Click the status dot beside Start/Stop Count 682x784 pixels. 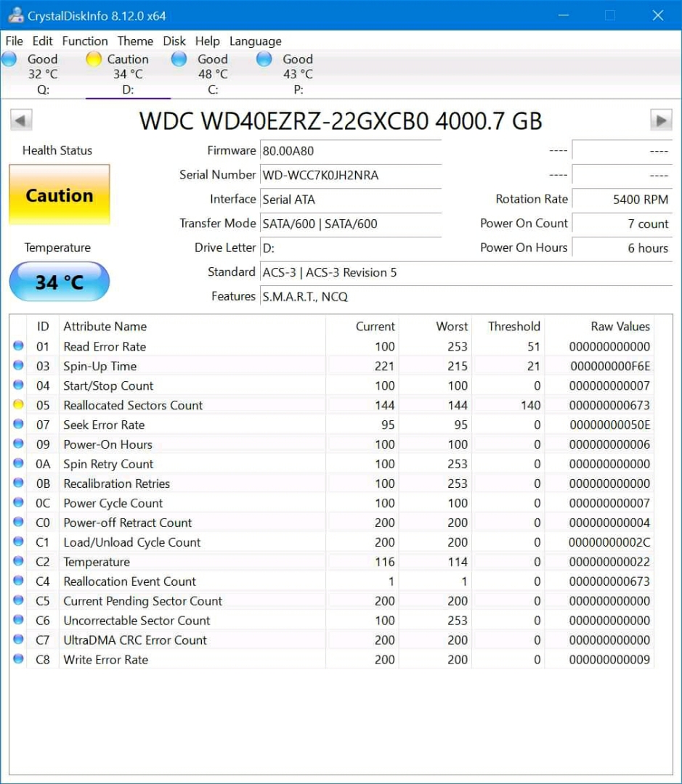pos(18,385)
